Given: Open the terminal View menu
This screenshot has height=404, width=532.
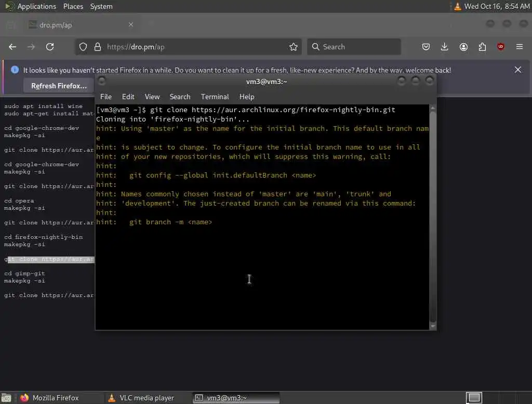Looking at the screenshot, I should point(152,97).
